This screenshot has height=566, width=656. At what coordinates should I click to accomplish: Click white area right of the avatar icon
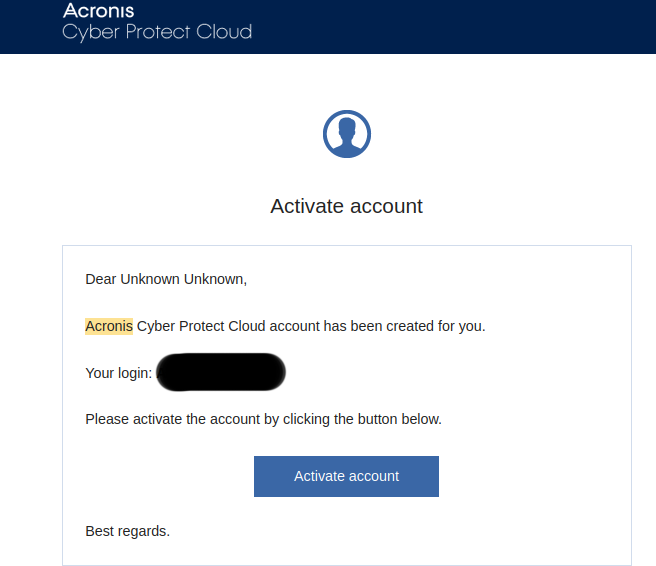click(x=480, y=134)
